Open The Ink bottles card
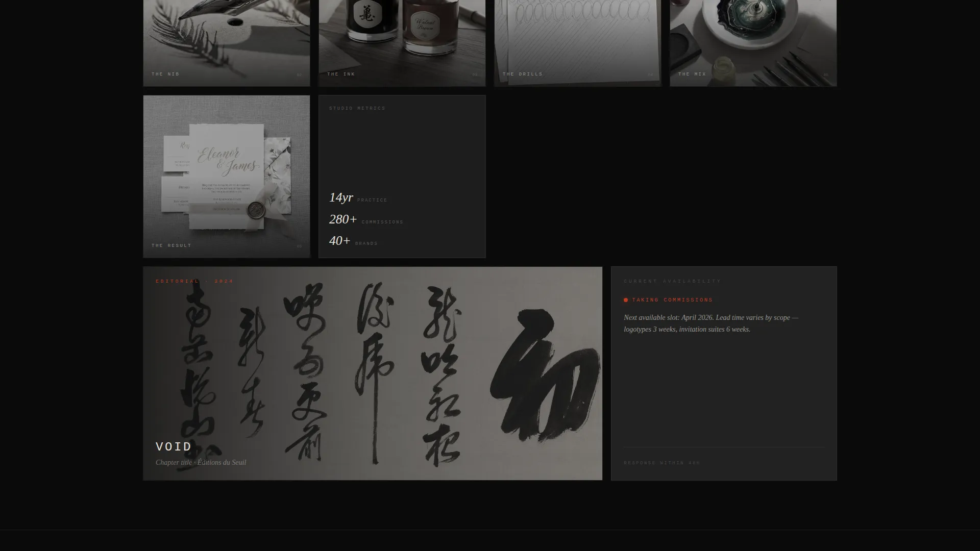 [402, 43]
